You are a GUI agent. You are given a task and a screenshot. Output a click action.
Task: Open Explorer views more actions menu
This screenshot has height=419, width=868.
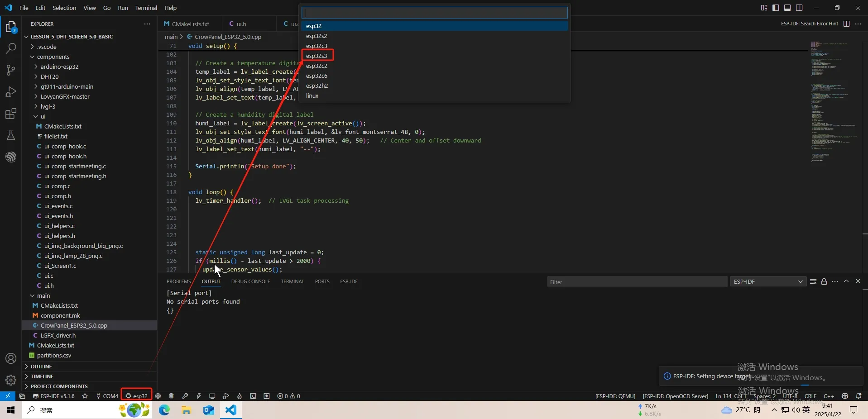pos(147,24)
